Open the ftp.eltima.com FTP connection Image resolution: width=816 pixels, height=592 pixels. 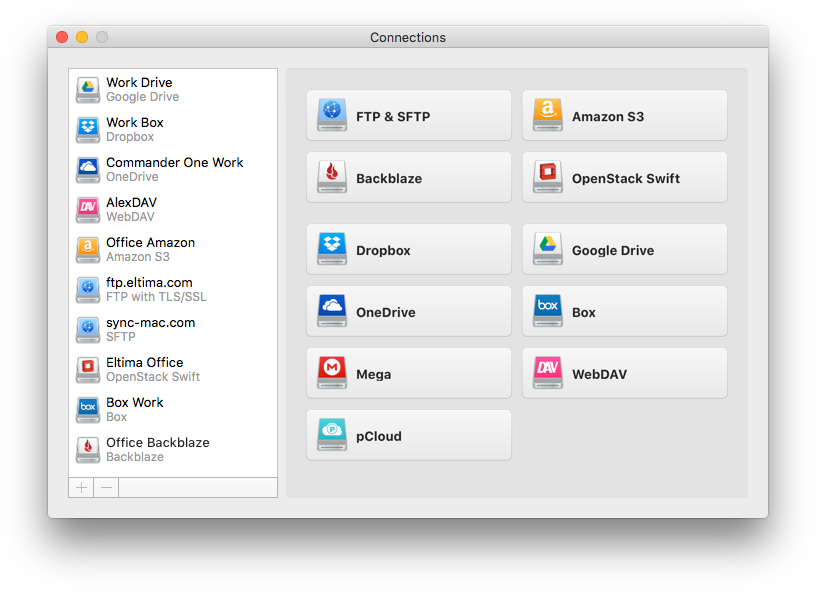coord(150,289)
